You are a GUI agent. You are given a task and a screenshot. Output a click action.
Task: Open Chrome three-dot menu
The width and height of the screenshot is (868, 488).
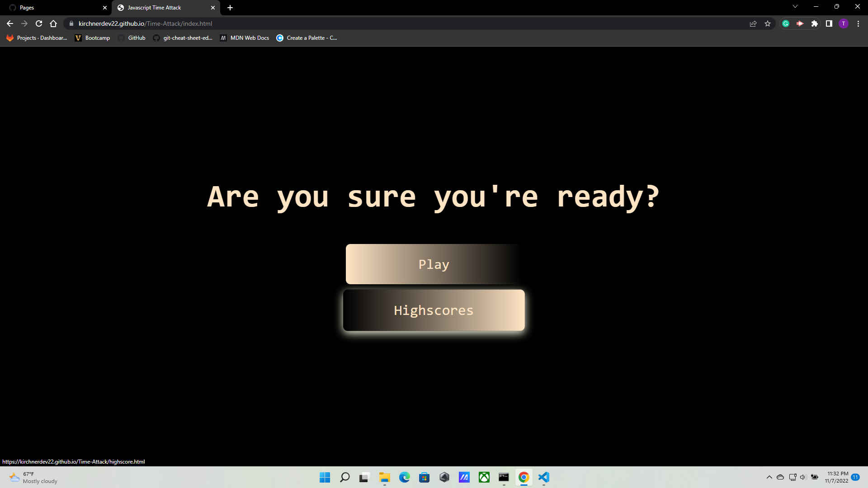pyautogui.click(x=858, y=23)
